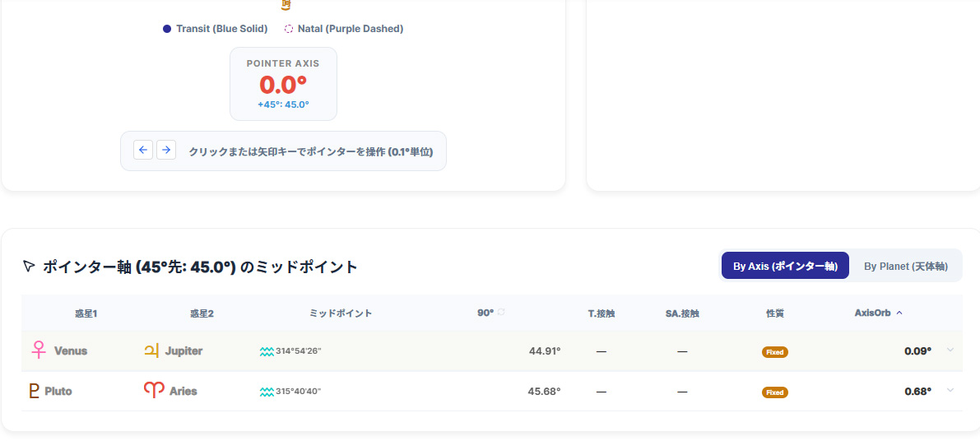Click the Jupiter symbol icon

click(x=151, y=350)
